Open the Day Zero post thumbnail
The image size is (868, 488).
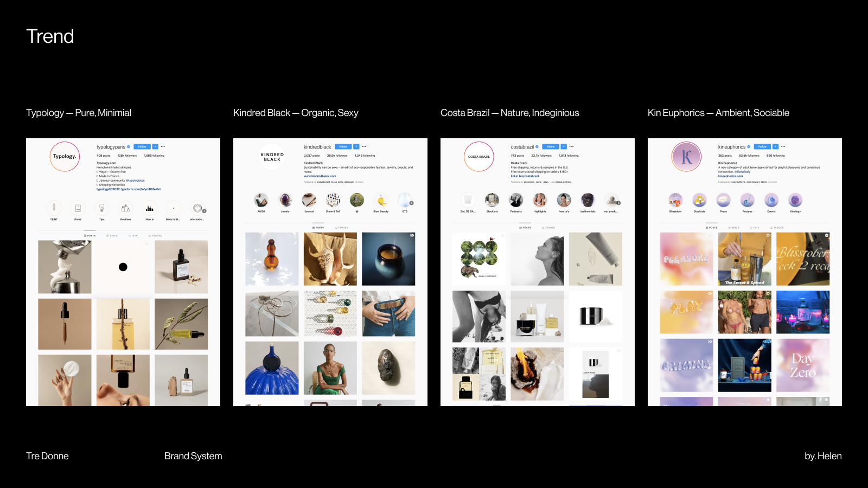tap(803, 365)
